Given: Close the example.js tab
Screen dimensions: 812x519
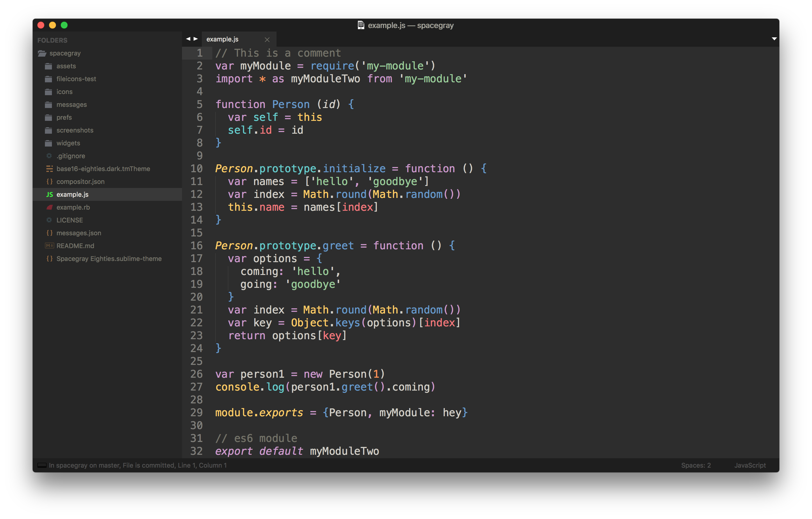Looking at the screenshot, I should pos(267,40).
